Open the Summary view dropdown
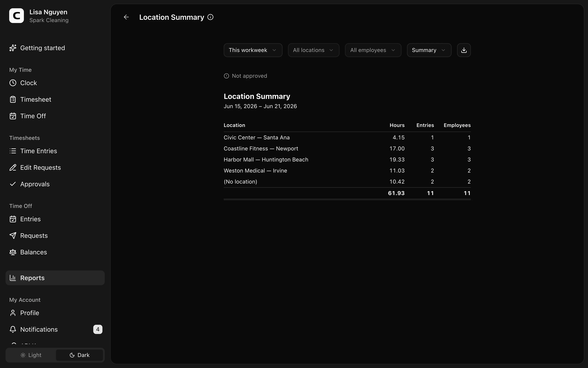Screen dimensions: 588x368 429,50
